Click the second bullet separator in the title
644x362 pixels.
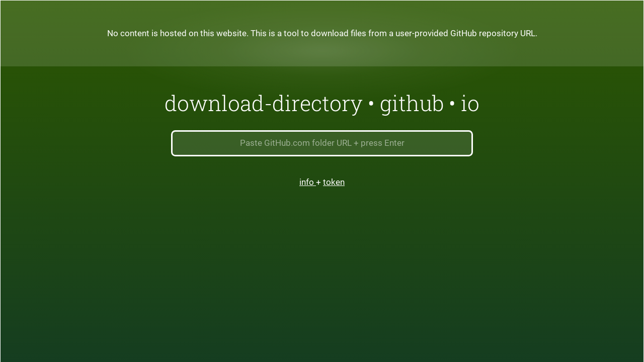click(452, 105)
